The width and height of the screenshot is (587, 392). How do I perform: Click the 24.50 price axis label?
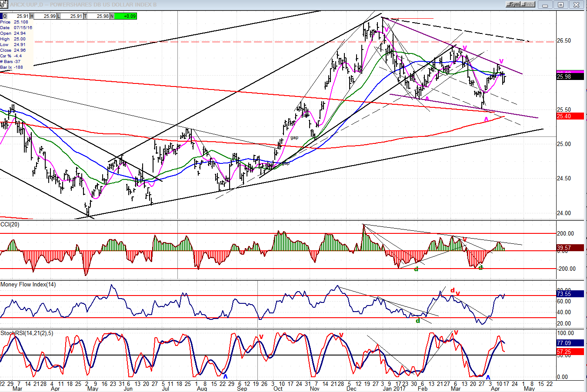click(x=564, y=179)
